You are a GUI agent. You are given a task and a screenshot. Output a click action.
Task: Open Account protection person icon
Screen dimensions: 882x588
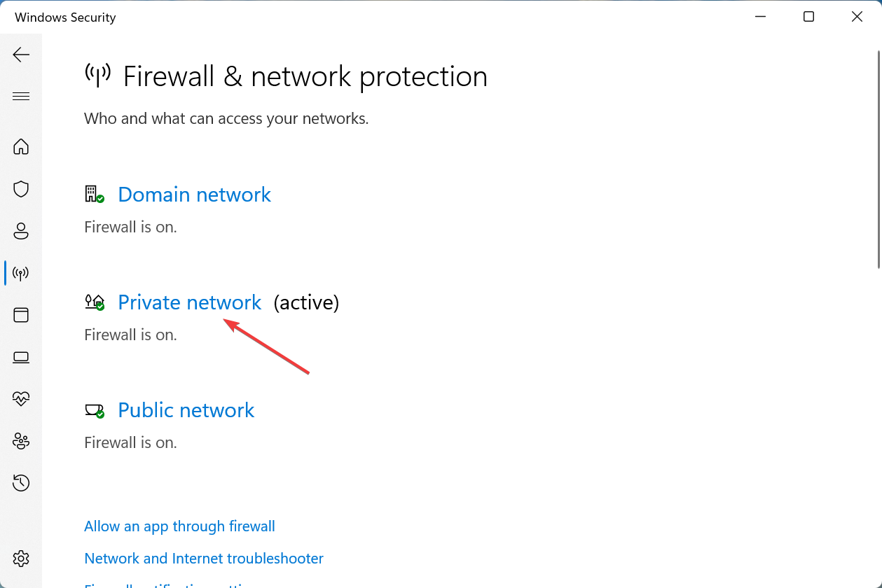point(21,231)
